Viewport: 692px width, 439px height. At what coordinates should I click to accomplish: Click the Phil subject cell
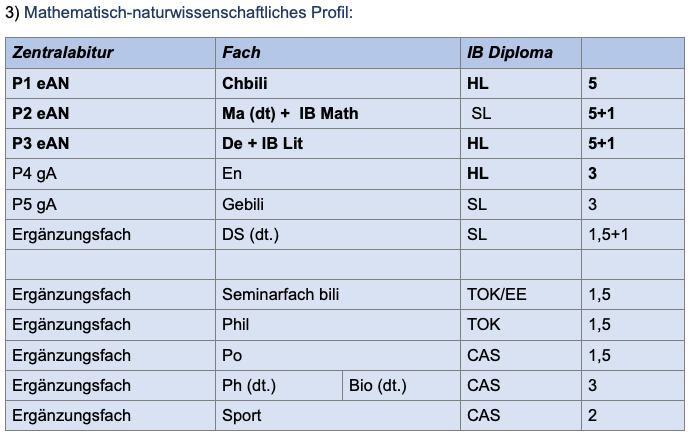pos(338,325)
